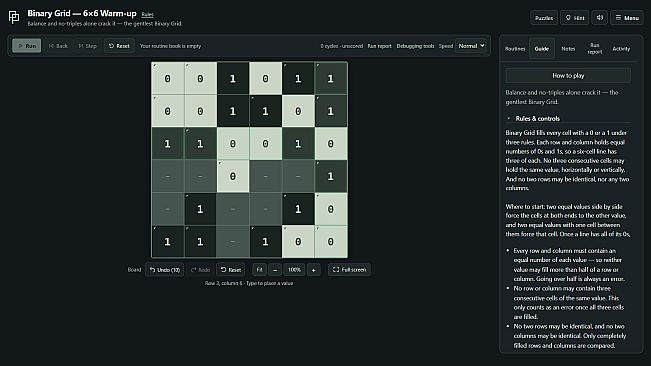This screenshot has width=651, height=366.
Task: Select the 1 cell in row 5 column 2
Action: click(200, 209)
